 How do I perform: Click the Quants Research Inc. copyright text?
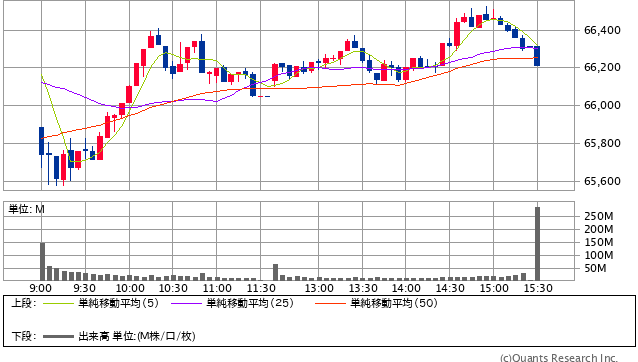pyautogui.click(x=559, y=358)
